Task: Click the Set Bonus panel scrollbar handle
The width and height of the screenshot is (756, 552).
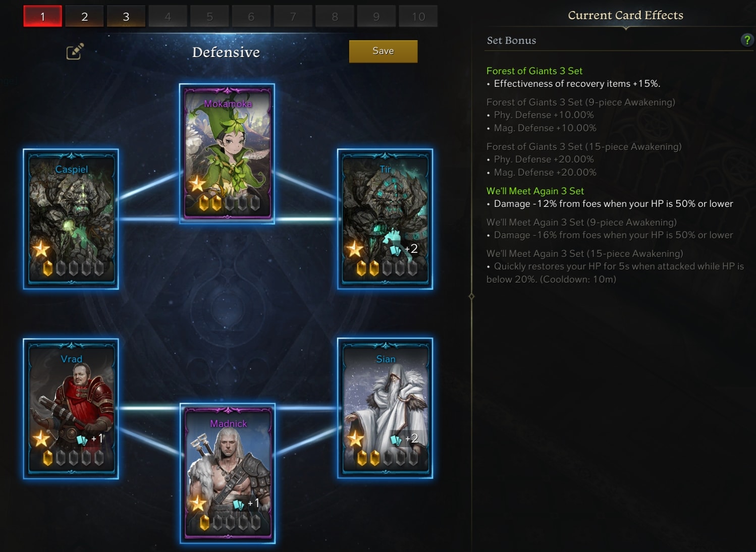Action: click(471, 296)
